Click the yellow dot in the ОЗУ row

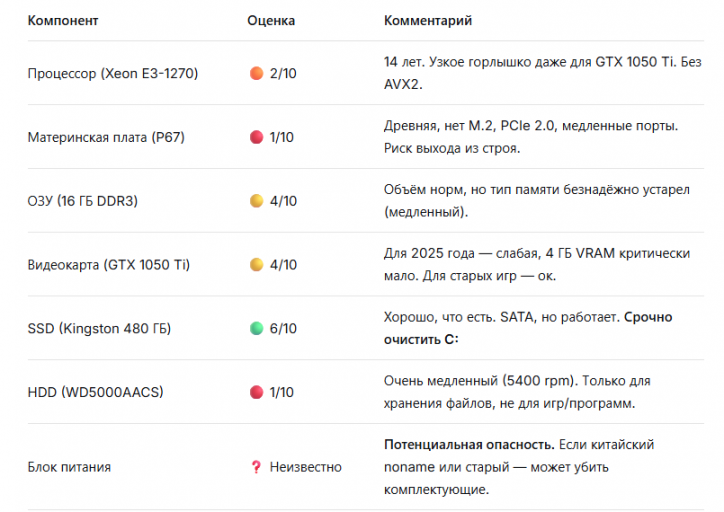(x=256, y=201)
